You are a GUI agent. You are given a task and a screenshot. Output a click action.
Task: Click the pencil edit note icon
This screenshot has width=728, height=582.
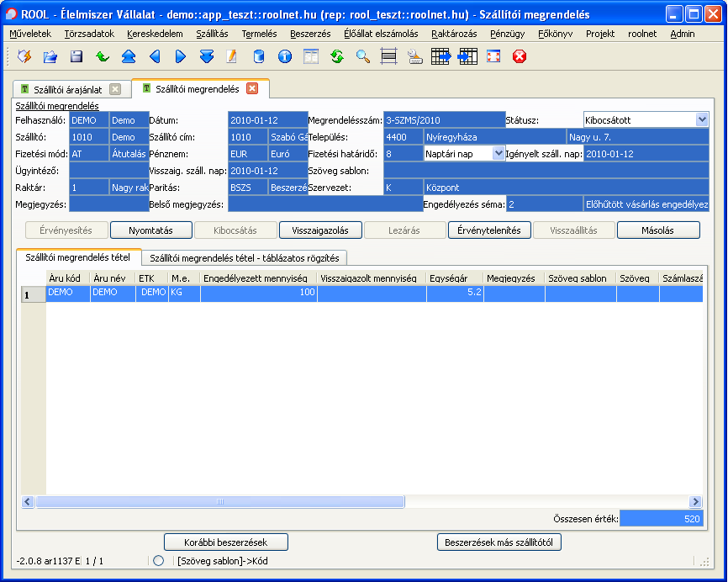(231, 56)
